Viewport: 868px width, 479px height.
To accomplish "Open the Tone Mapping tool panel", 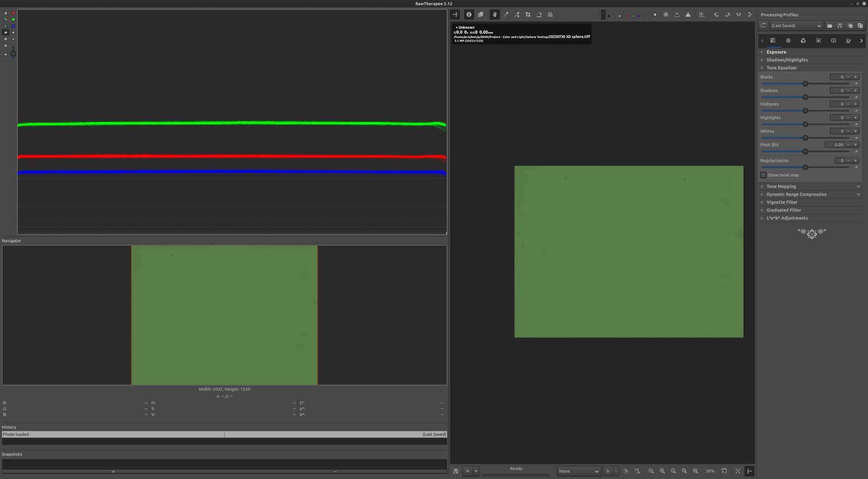I will click(x=781, y=187).
